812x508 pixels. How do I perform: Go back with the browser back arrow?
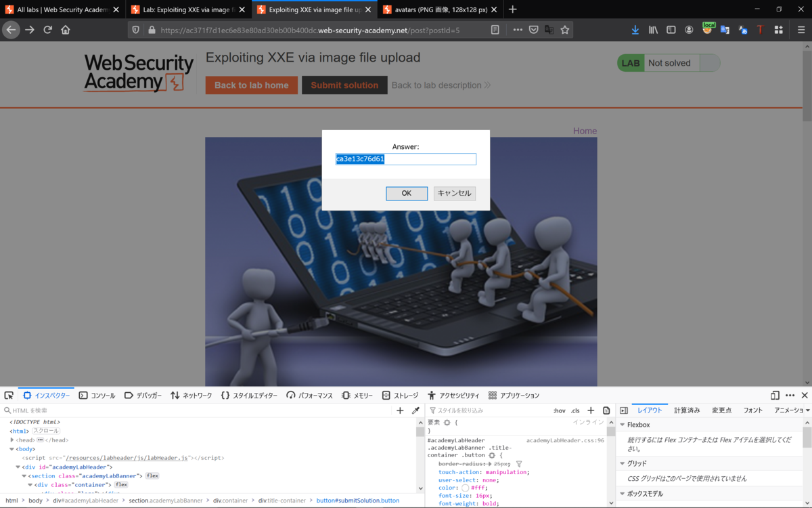[x=11, y=30]
